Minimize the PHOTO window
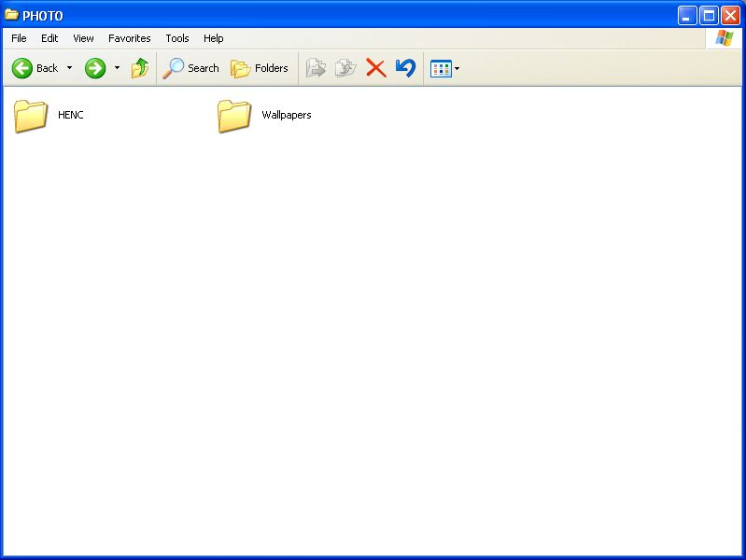 pos(687,16)
